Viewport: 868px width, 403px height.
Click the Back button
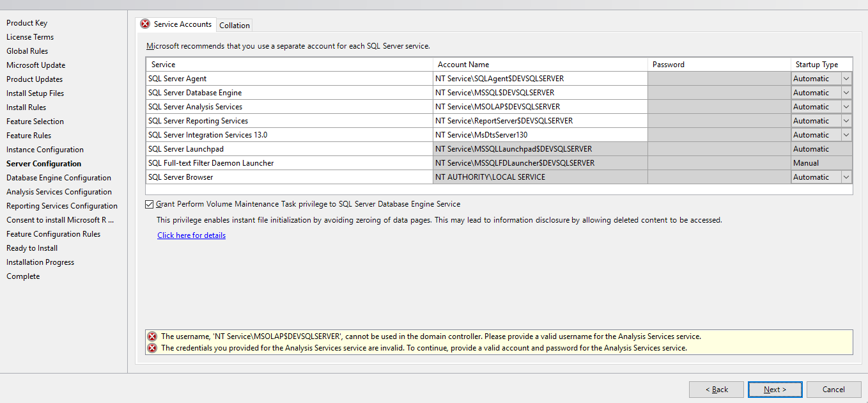tap(717, 389)
